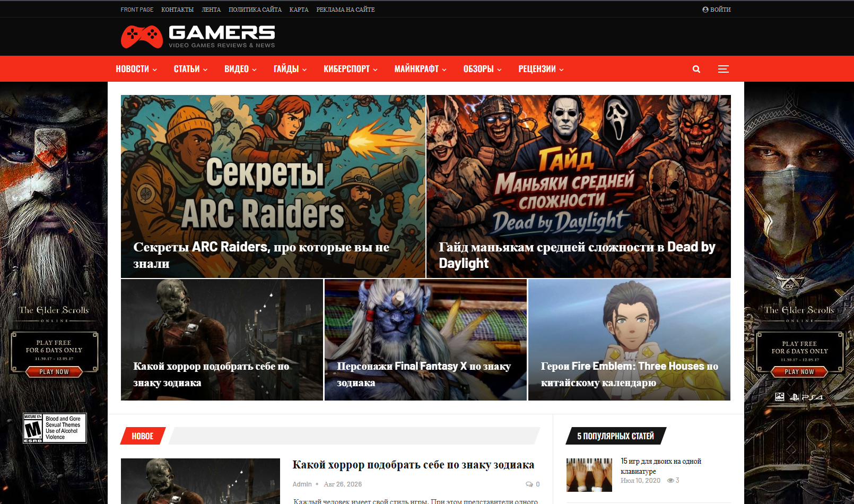Open the Реклама на сайте top link
The width and height of the screenshot is (854, 504).
[x=345, y=10]
